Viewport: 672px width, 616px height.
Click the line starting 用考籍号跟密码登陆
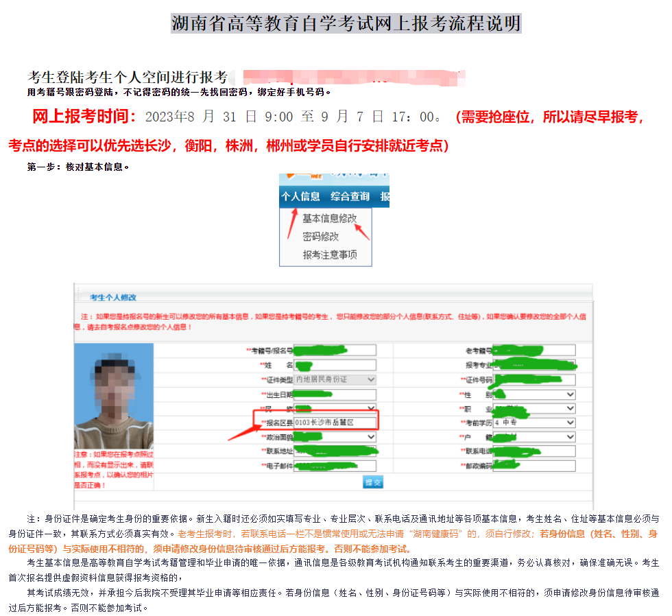(179, 92)
